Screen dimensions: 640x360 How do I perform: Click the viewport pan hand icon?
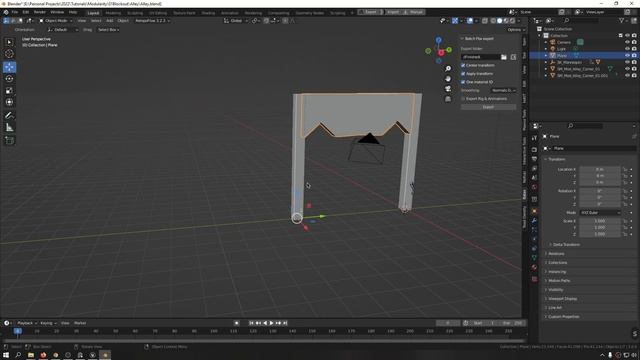[x=448, y=79]
